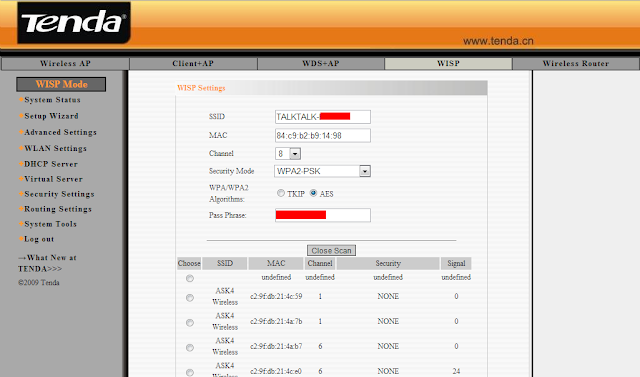Click into the SSID field

point(322,117)
